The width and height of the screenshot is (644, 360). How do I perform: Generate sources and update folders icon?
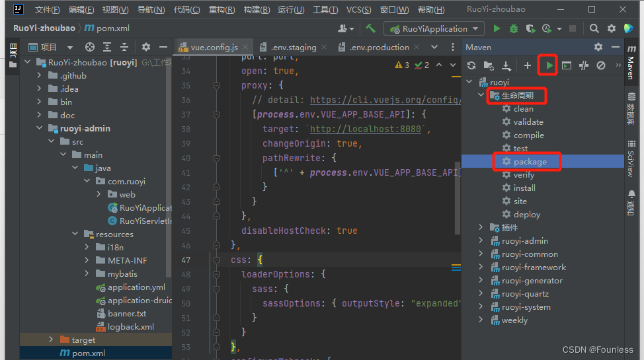click(x=489, y=65)
